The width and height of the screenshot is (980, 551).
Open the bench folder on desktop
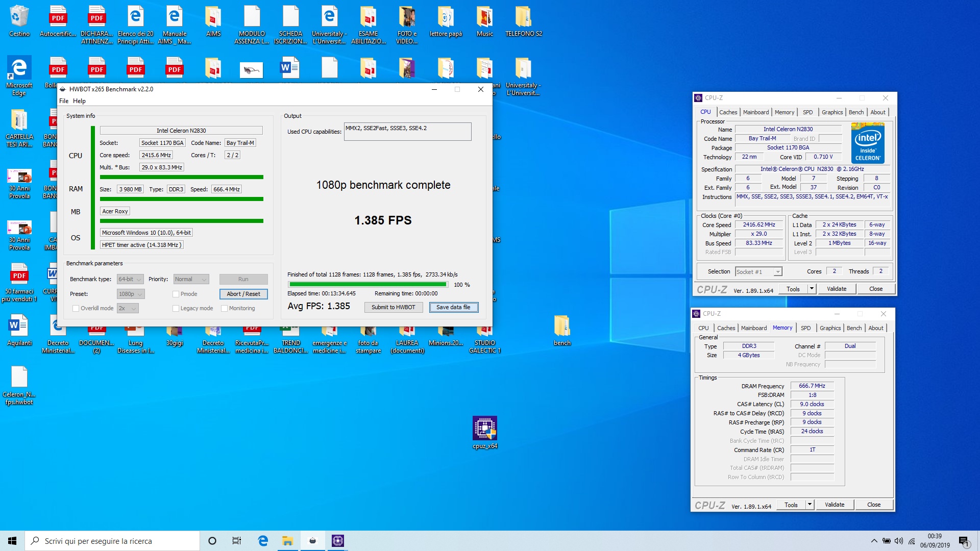pos(562,330)
